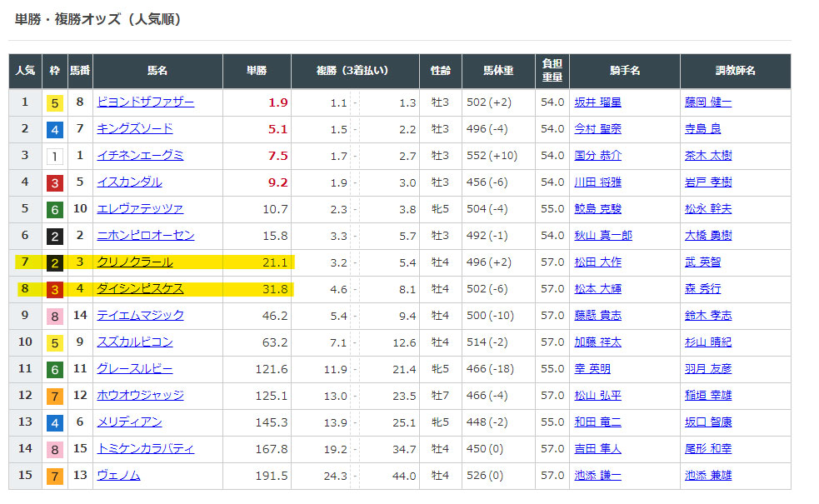Select highlighted horse クリノクラール
Image resolution: width=819 pixels, height=504 pixels.
[x=135, y=262]
